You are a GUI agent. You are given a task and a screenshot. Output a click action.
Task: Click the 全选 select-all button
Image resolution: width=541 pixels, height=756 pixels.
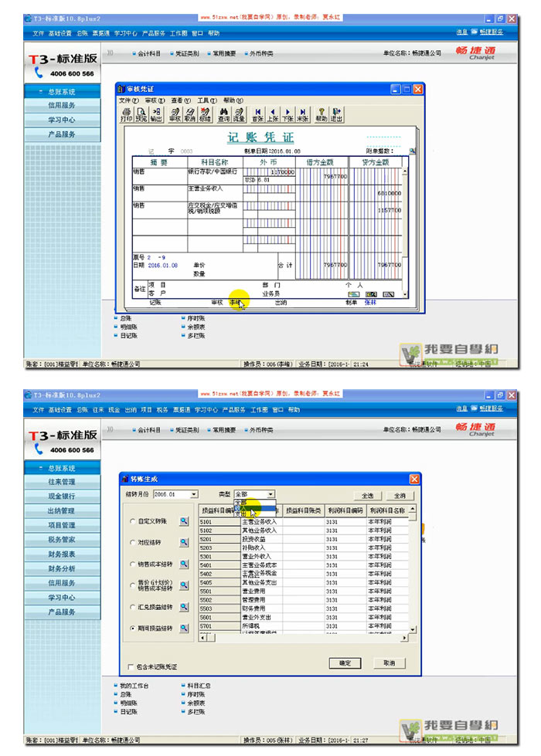[x=368, y=496]
